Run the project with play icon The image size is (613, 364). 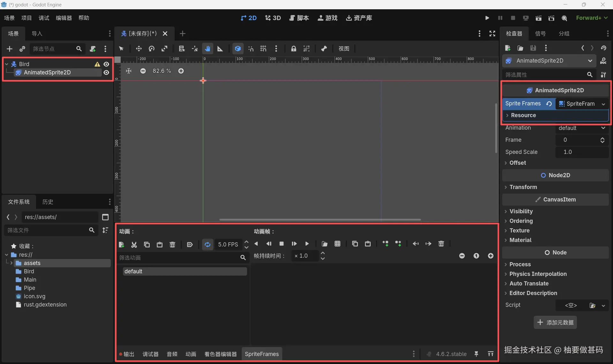487,18
